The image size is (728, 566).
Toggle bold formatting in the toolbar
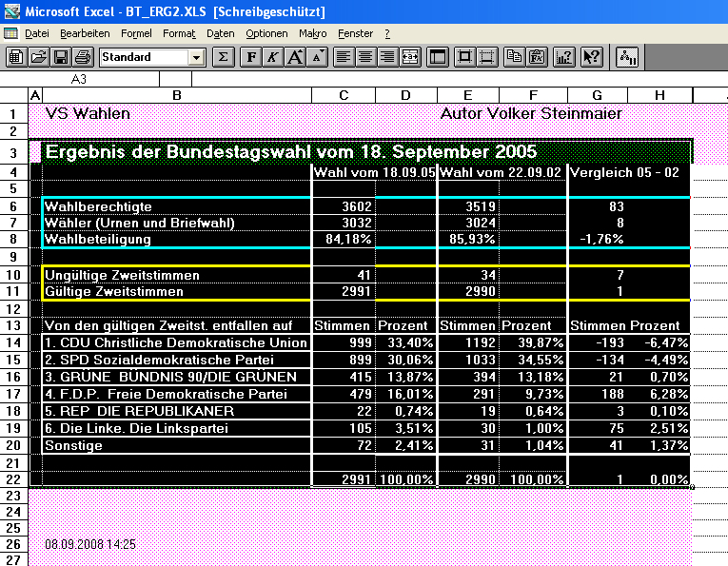click(252, 57)
